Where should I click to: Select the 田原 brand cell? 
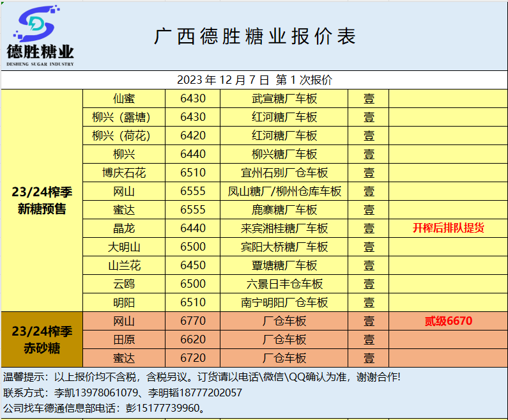(124, 339)
